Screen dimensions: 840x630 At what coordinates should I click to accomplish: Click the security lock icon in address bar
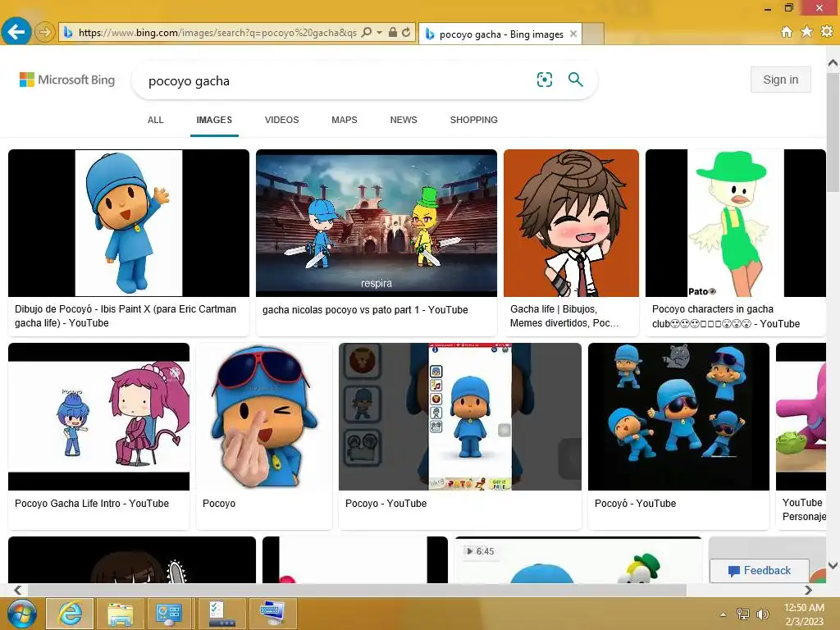click(x=393, y=32)
